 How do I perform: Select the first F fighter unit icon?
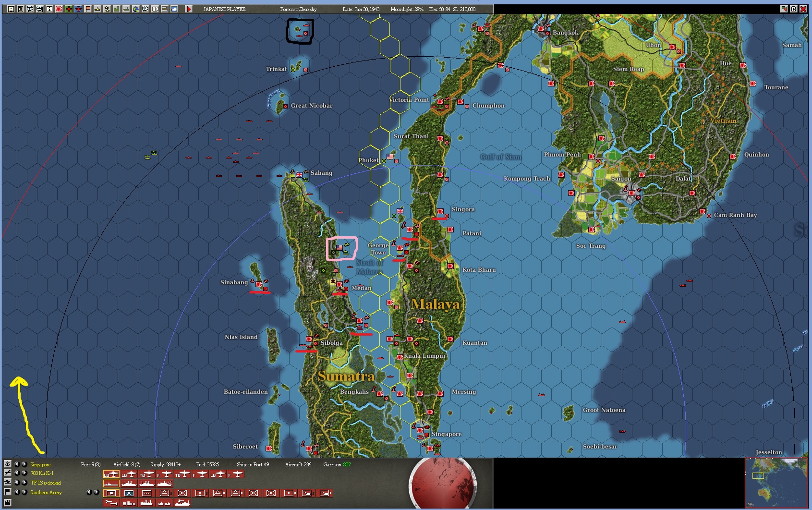(164, 474)
